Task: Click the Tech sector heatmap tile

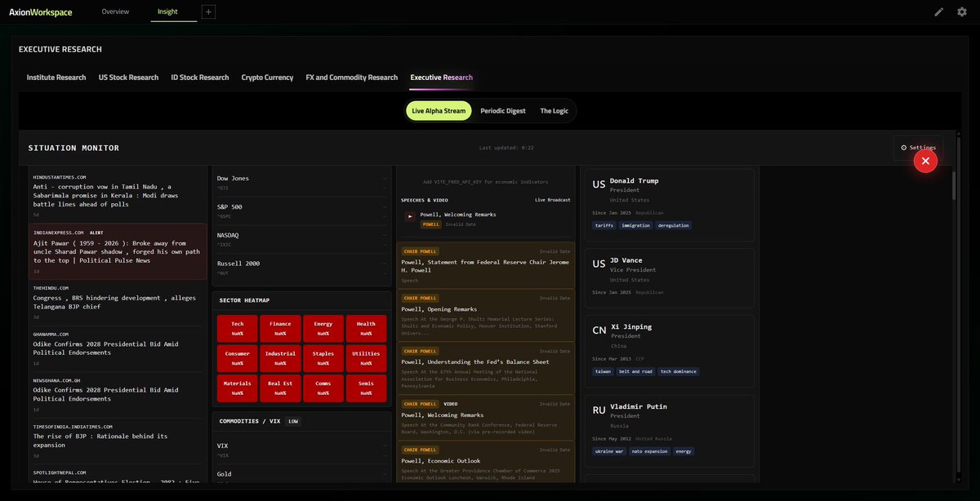Action: tap(238, 328)
